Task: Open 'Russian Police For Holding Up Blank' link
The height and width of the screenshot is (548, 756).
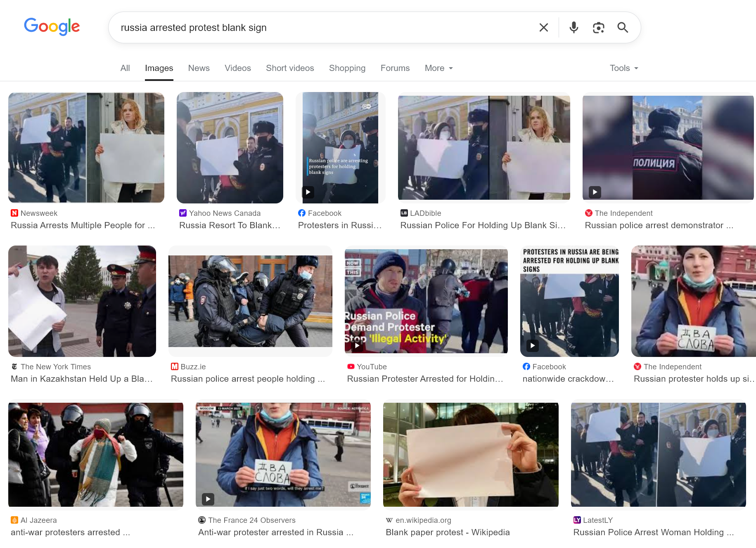Action: [483, 225]
